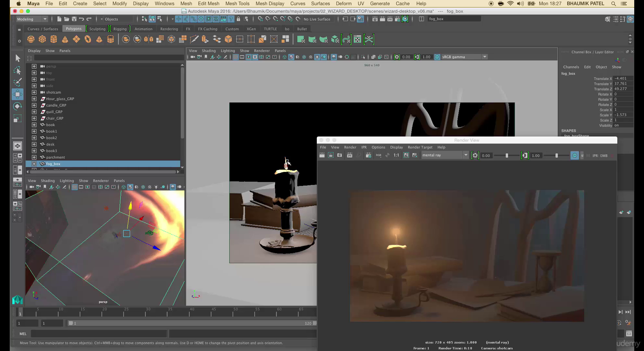
Task: Expand the Hour_glass_GRP node
Action: (x=34, y=99)
